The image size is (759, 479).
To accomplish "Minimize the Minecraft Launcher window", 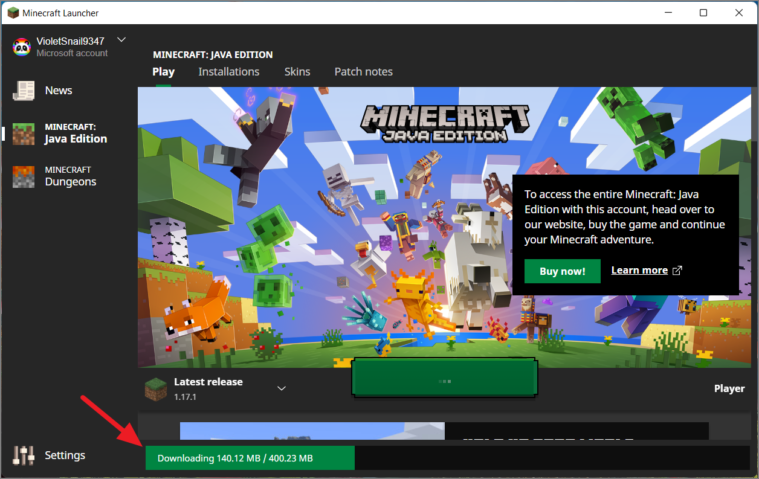I will tap(668, 13).
